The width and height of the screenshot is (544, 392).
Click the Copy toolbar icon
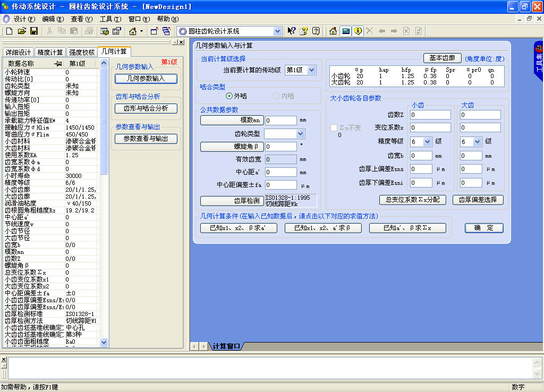pyautogui.click(x=62, y=31)
